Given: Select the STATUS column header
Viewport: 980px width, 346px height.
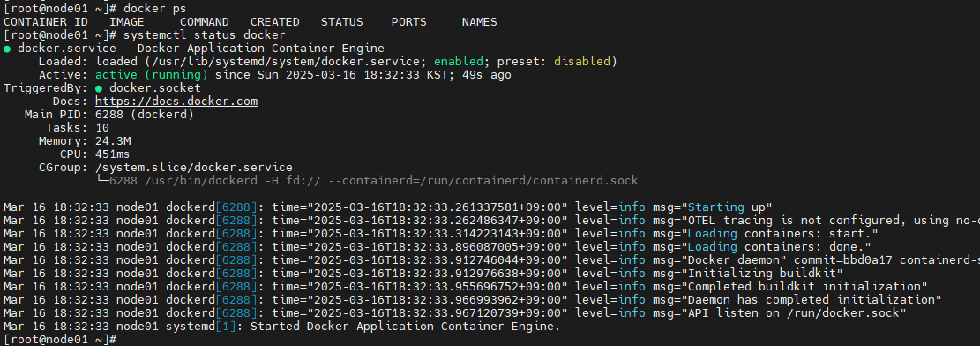Looking at the screenshot, I should 342,22.
